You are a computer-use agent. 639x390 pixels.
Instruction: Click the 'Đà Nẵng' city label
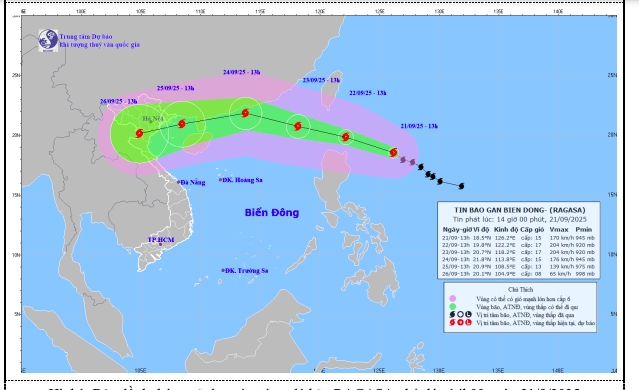coord(193,183)
